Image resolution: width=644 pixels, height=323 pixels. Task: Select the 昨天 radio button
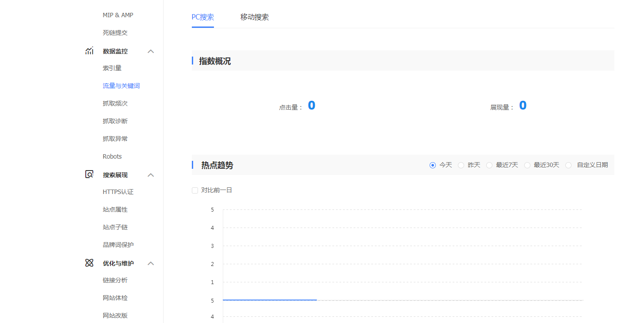(461, 165)
